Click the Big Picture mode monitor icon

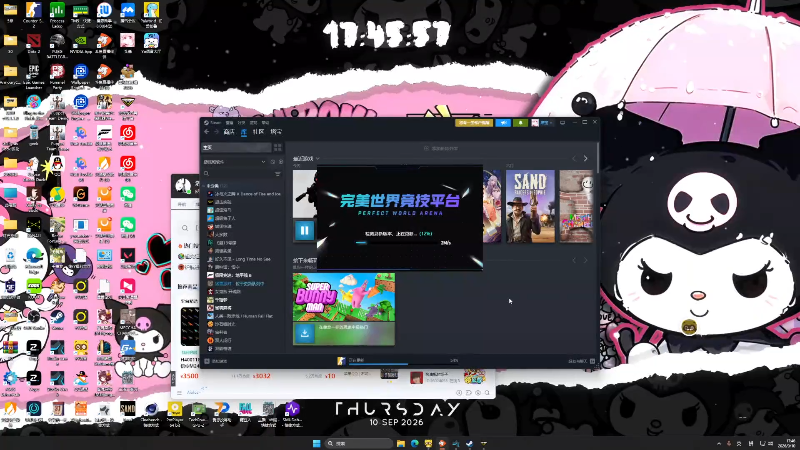click(562, 122)
